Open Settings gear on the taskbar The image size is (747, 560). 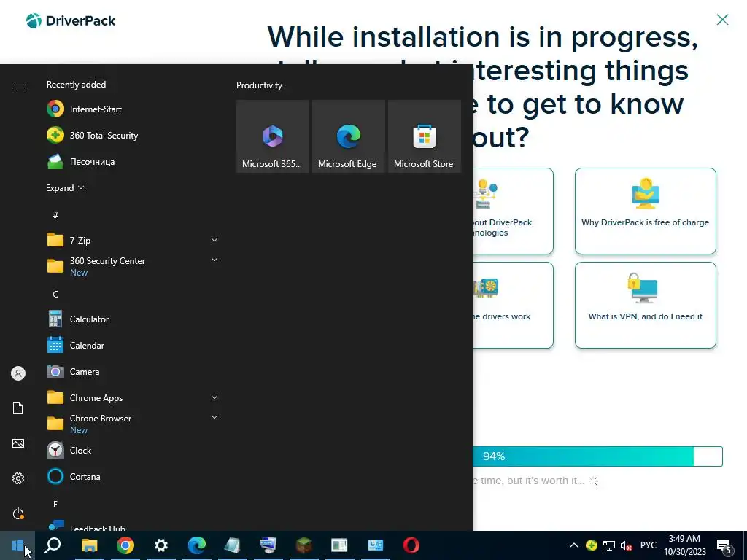(x=161, y=545)
